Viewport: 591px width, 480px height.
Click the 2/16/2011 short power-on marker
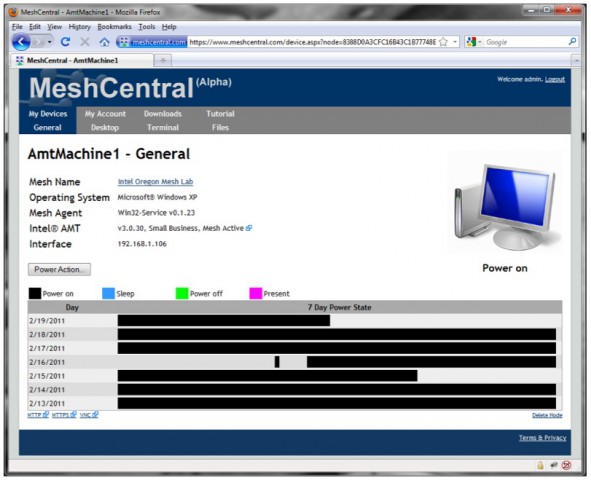click(x=277, y=362)
